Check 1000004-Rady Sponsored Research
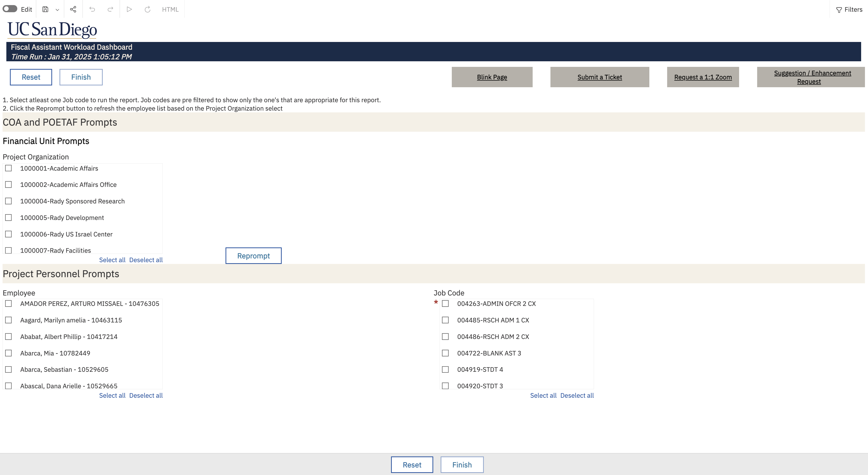 pyautogui.click(x=8, y=201)
